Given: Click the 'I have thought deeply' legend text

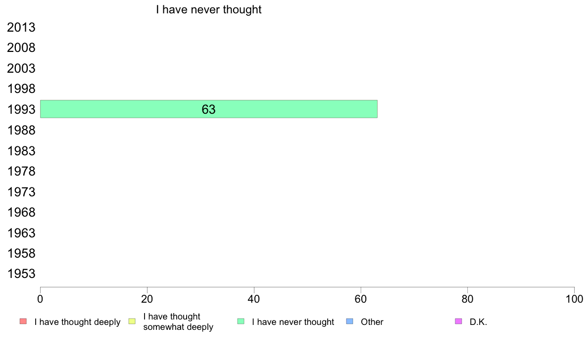Looking at the screenshot, I should pos(77,322).
